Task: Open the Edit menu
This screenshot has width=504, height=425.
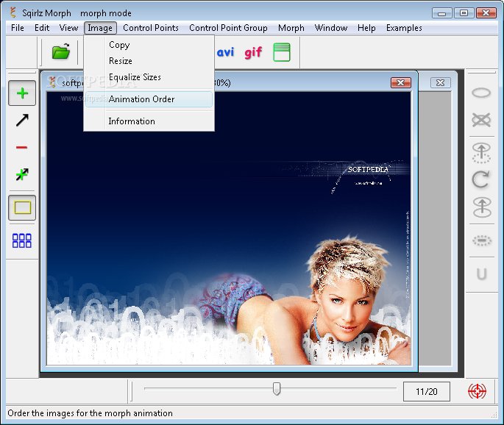Action: (x=42, y=28)
